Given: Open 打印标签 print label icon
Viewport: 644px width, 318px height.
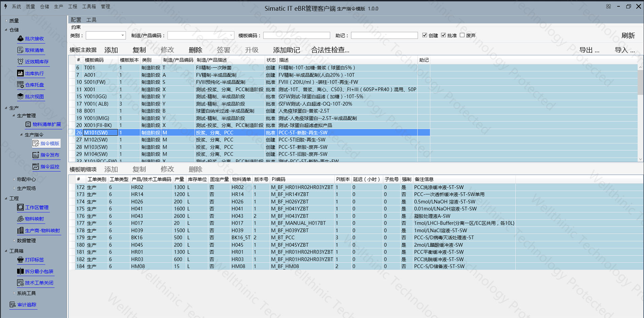Looking at the screenshot, I should click(x=20, y=260).
